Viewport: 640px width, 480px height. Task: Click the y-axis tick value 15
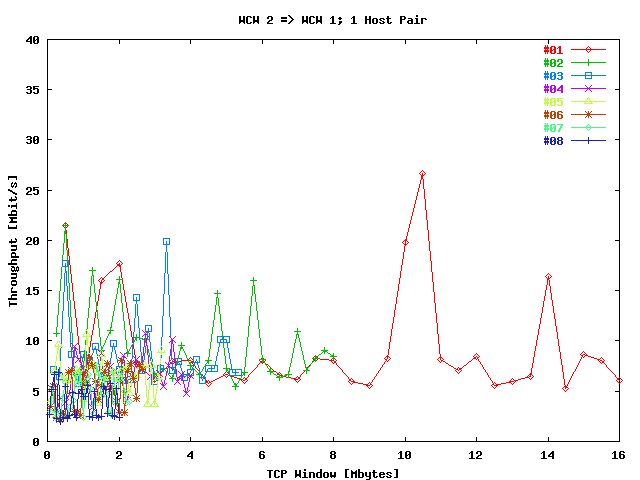(32, 291)
